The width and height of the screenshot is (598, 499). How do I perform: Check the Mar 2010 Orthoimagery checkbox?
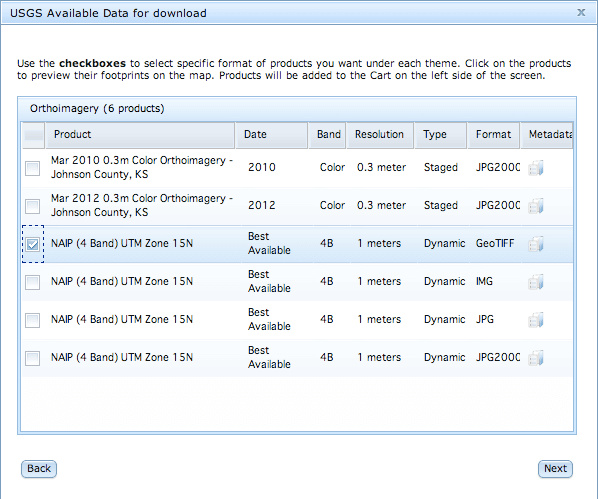point(32,168)
